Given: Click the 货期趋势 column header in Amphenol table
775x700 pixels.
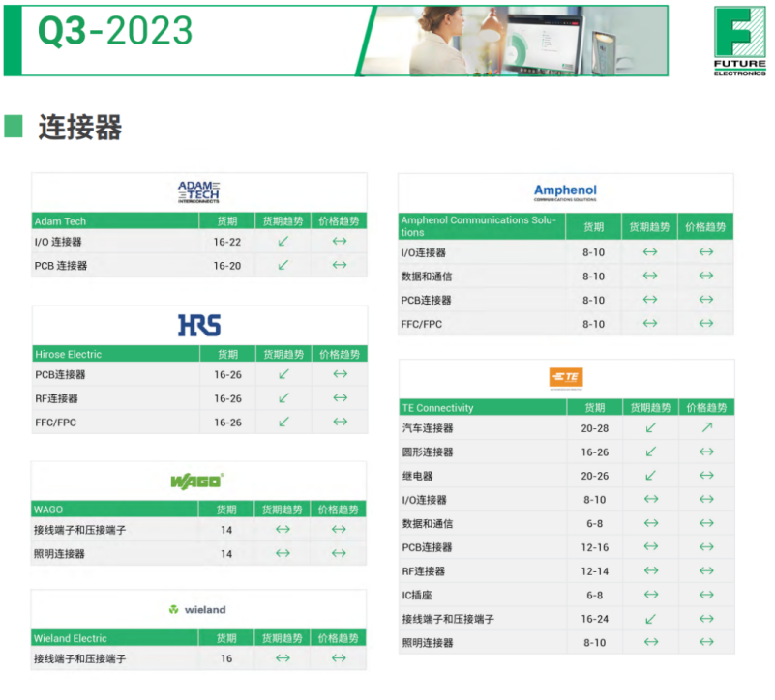Looking at the screenshot, I should pos(650,227).
